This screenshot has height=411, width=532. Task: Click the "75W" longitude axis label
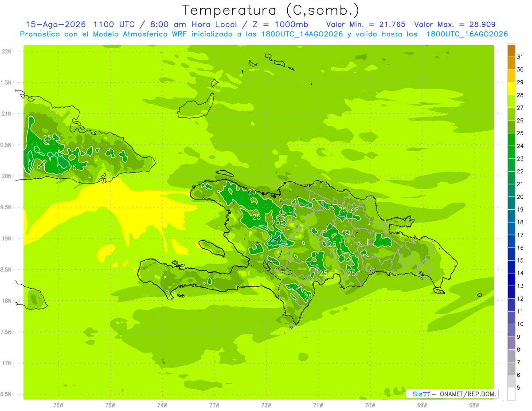tap(110, 405)
